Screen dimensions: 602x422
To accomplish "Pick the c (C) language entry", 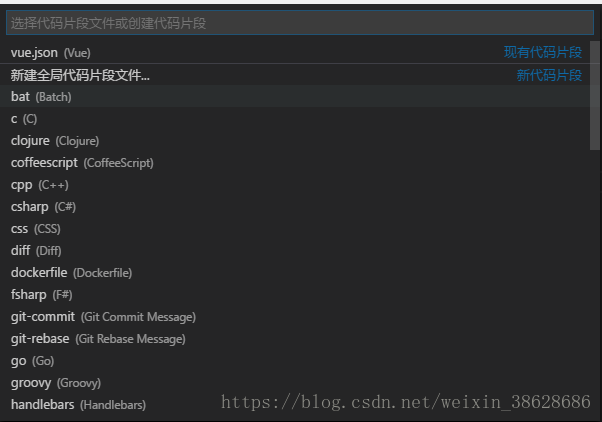I will pyautogui.click(x=24, y=119).
